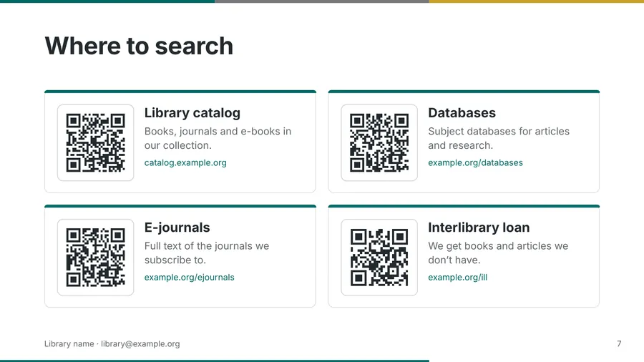Image resolution: width=644 pixels, height=362 pixels.
Task: Select the Interlibrary loan heading
Action: (479, 228)
